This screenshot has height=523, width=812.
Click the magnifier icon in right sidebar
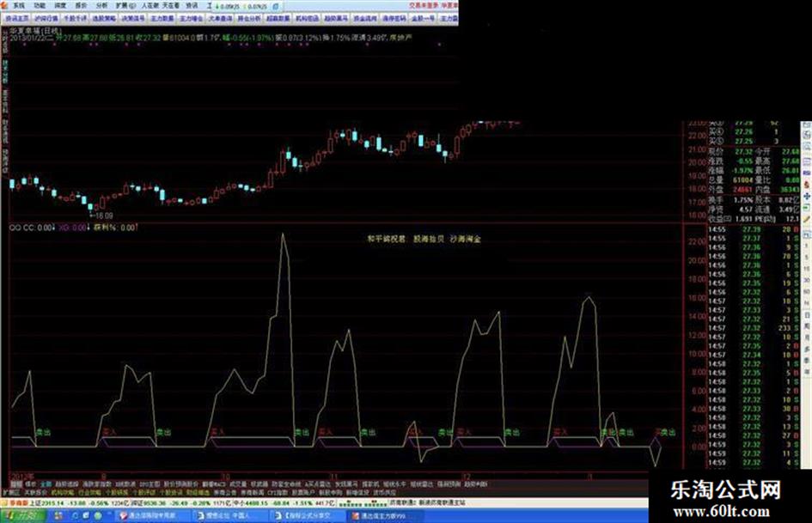807,147
